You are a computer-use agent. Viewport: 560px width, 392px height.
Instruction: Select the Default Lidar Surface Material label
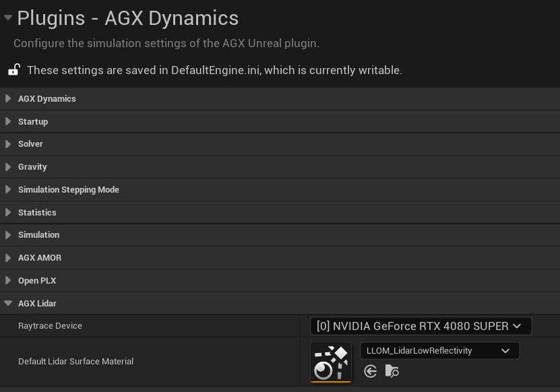pyautogui.click(x=75, y=362)
